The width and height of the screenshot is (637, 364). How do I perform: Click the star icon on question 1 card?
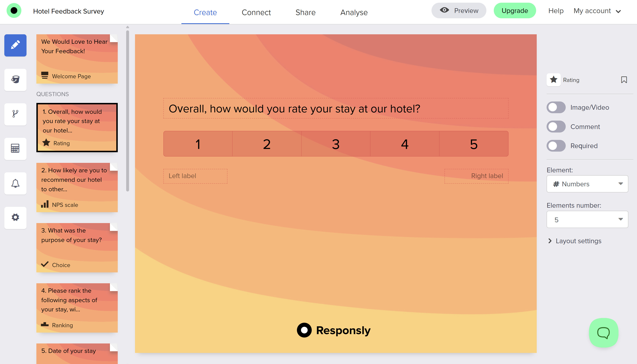tap(46, 143)
